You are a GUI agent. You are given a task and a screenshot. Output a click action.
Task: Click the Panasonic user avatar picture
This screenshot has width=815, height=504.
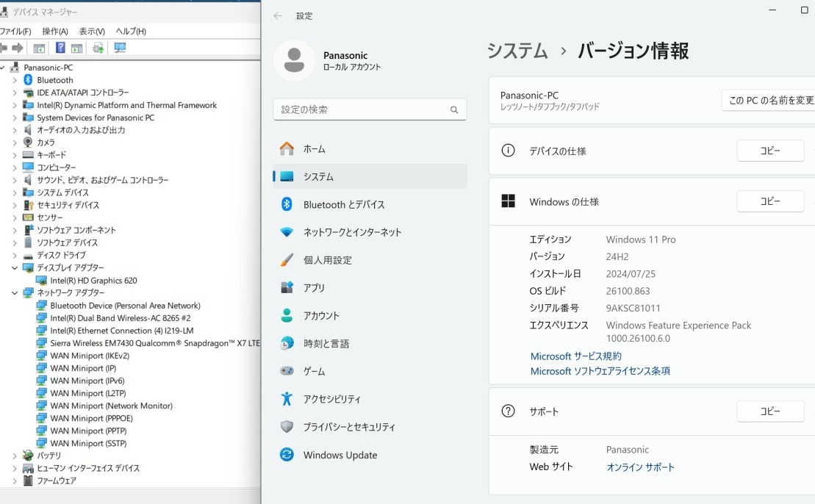(294, 60)
